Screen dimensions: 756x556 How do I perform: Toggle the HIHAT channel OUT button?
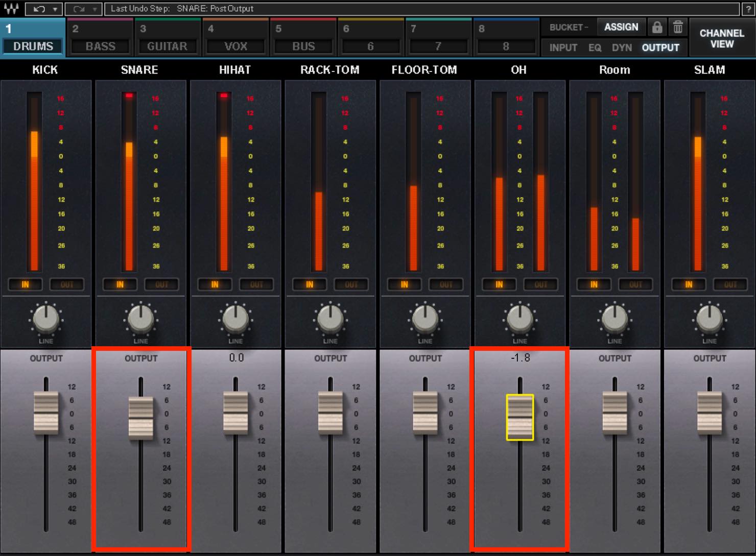pos(256,284)
